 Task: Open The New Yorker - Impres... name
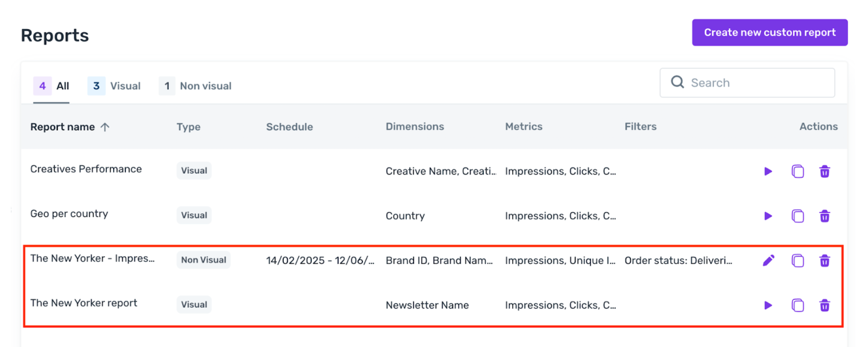coord(92,258)
